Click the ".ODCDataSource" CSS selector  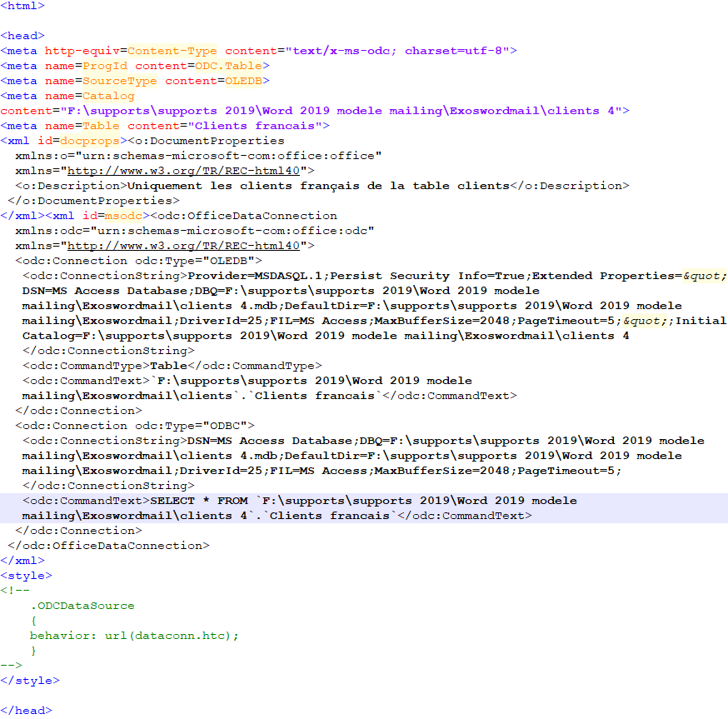82,606
